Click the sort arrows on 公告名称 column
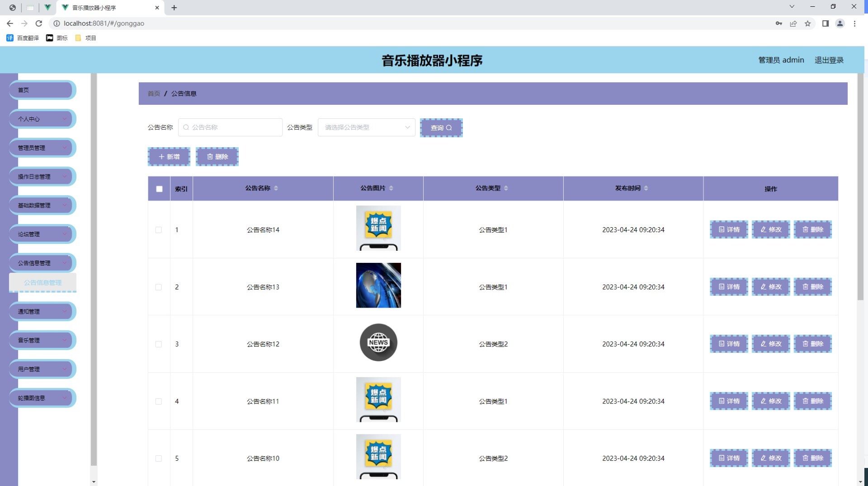Screen dimensions: 868x486 [x=276, y=188]
